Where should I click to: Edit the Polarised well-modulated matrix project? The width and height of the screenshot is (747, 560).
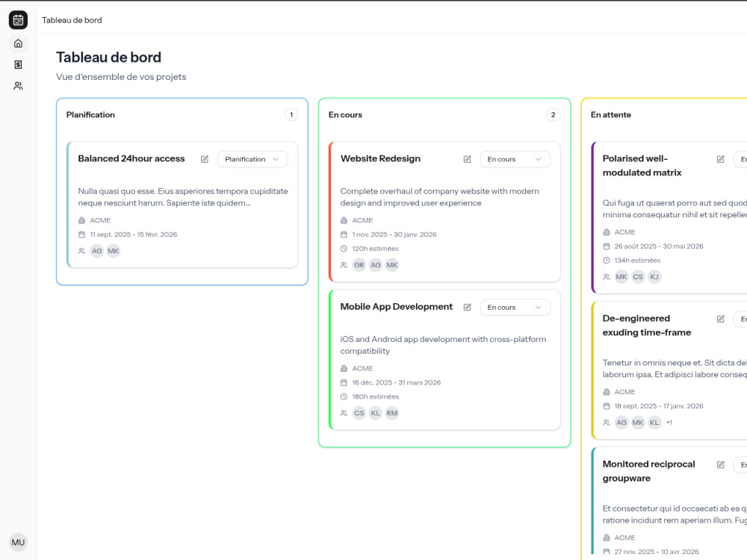(x=721, y=159)
